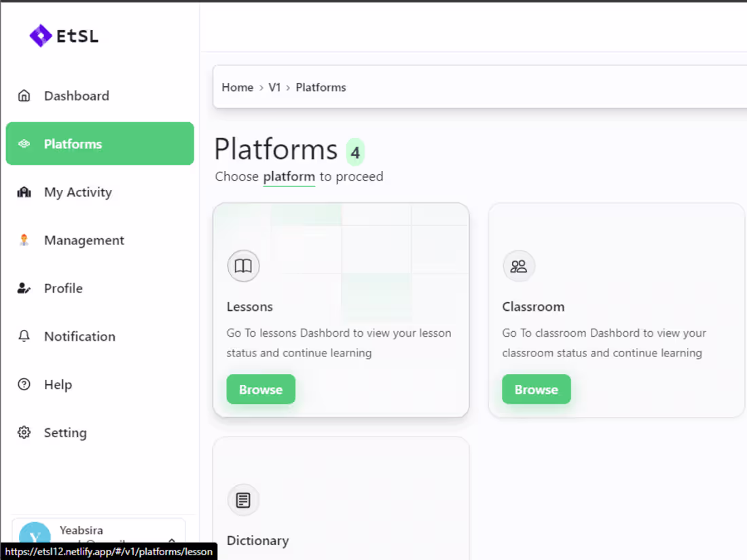
Task: Click the Dictionary document icon
Action: tap(243, 500)
